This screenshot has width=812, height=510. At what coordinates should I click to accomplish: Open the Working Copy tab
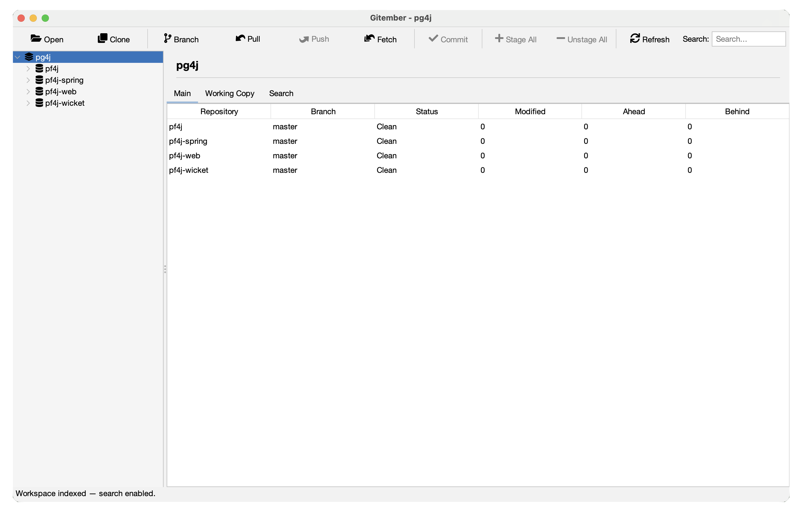pos(229,93)
